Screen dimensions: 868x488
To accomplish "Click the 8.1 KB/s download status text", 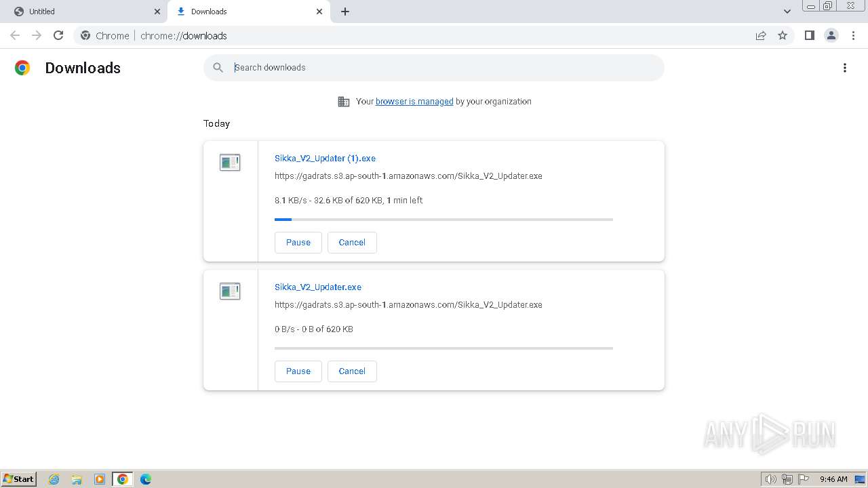I will click(x=349, y=201).
